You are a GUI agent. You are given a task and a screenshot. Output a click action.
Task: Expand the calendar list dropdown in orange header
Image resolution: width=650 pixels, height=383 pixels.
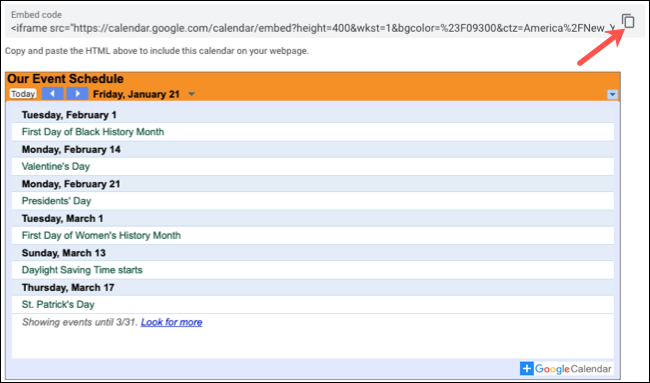tap(612, 95)
